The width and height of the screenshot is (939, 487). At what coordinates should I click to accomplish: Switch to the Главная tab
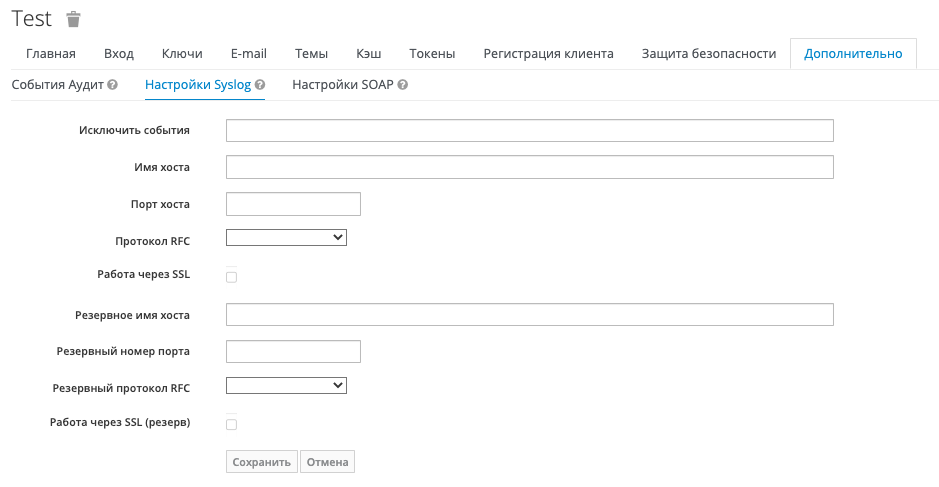(x=50, y=54)
